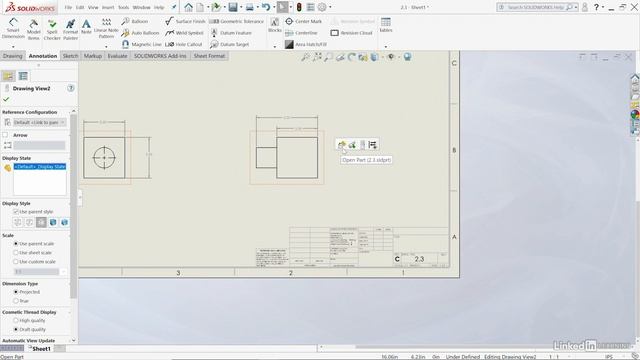The image size is (640, 360).
Task: Open Part from the context toolbar
Action: pos(342,144)
